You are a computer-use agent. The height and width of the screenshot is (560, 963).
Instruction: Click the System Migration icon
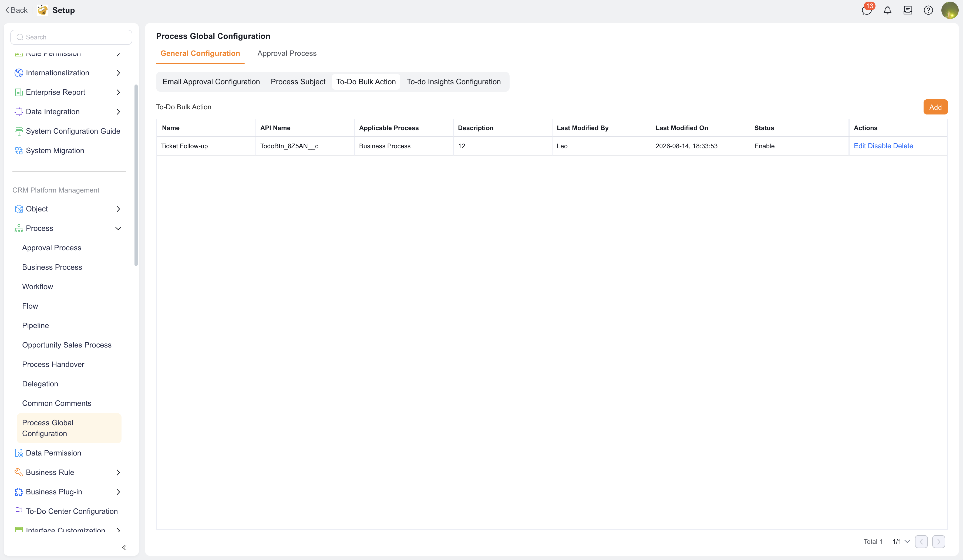pyautogui.click(x=19, y=150)
